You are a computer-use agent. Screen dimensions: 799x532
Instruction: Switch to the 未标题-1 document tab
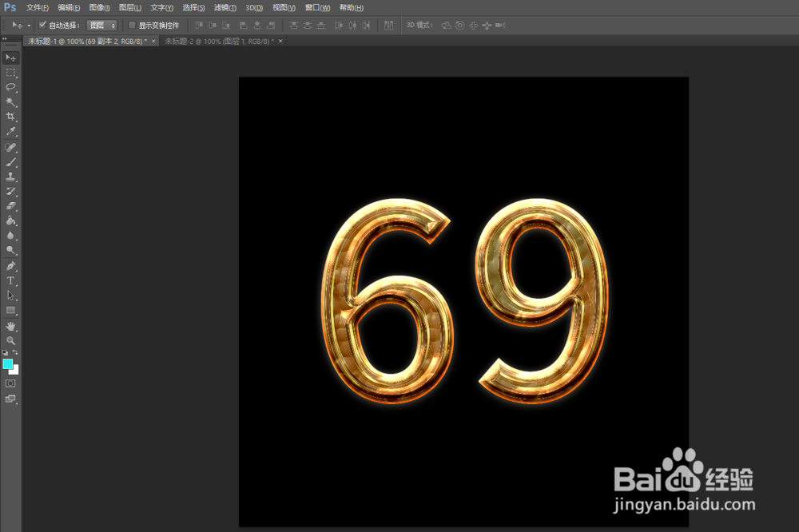[87, 42]
